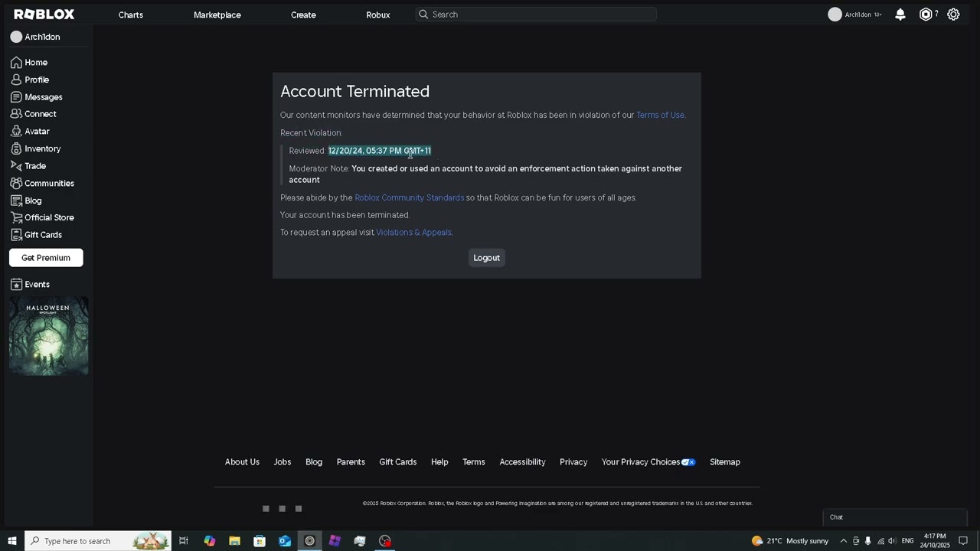The height and width of the screenshot is (551, 980).
Task: Click the Account Terminated heading
Action: pos(355,91)
